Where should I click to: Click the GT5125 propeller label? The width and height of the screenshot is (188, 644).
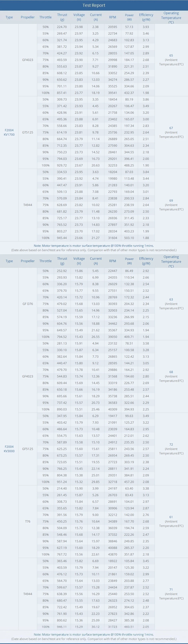28,132
